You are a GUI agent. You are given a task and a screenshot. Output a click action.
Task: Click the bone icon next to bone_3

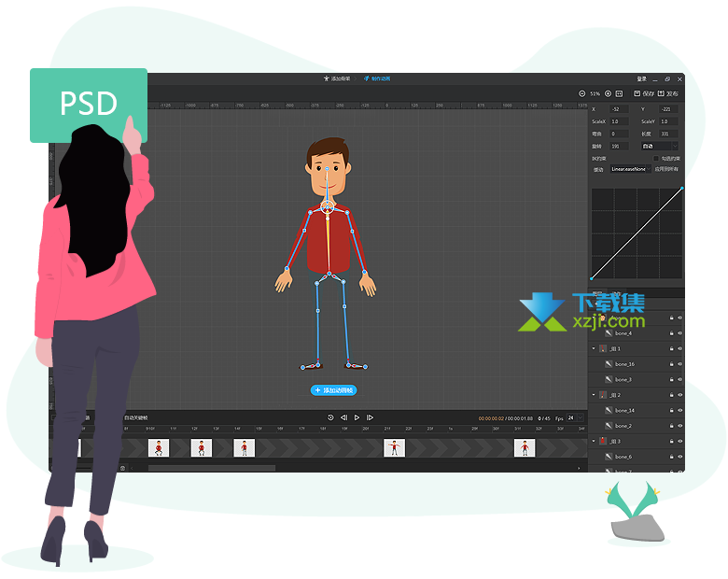point(609,379)
